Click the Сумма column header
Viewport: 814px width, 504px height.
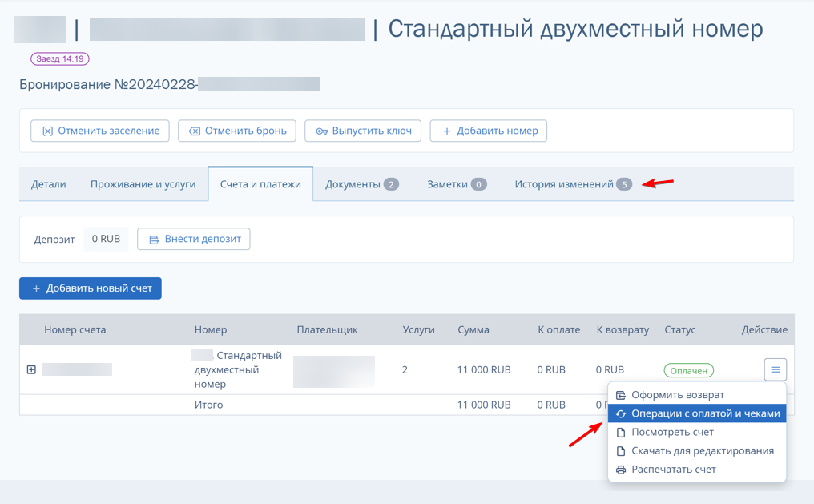[473, 329]
